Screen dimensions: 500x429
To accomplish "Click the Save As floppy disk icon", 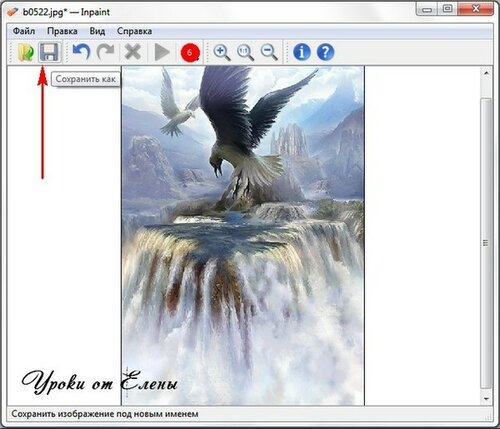I will click(49, 52).
